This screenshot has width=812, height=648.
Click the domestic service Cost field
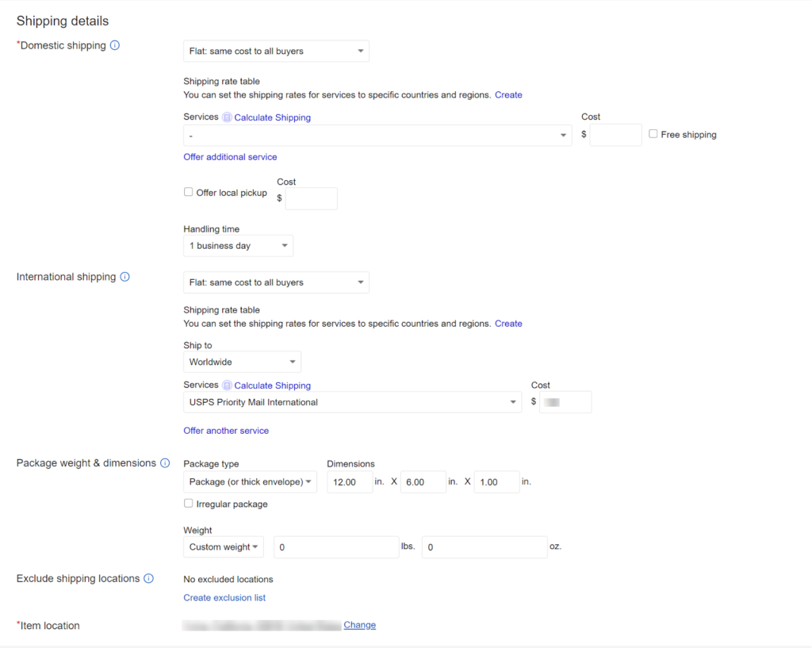point(615,135)
